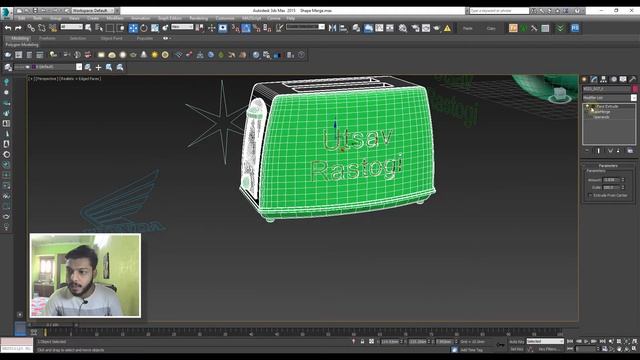This screenshot has width=640, height=360.
Task: Open the Customize menu
Action: (225, 18)
